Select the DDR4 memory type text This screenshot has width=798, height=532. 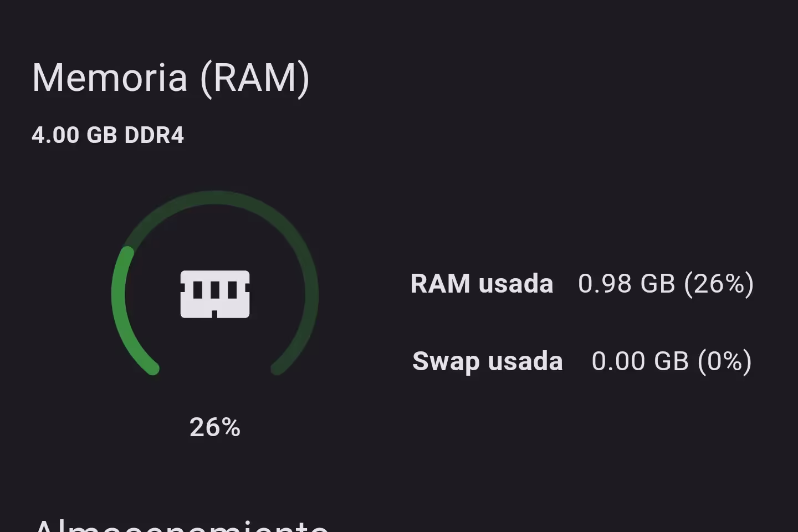point(154,135)
